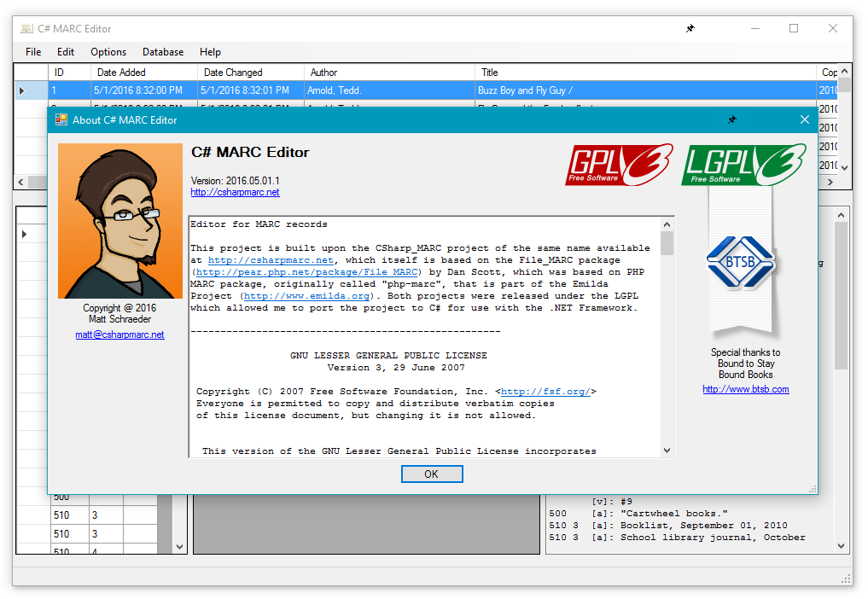
Task: Click the OK button
Action: click(x=432, y=474)
